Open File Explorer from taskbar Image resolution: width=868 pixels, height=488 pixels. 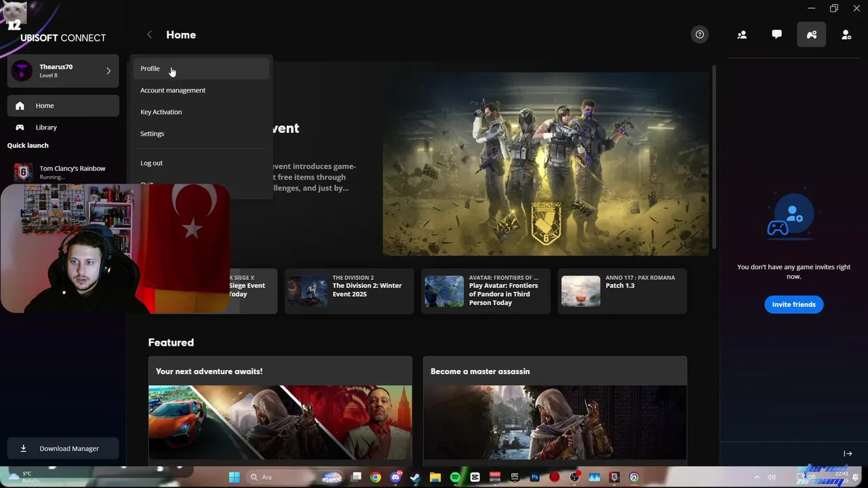[x=435, y=477]
